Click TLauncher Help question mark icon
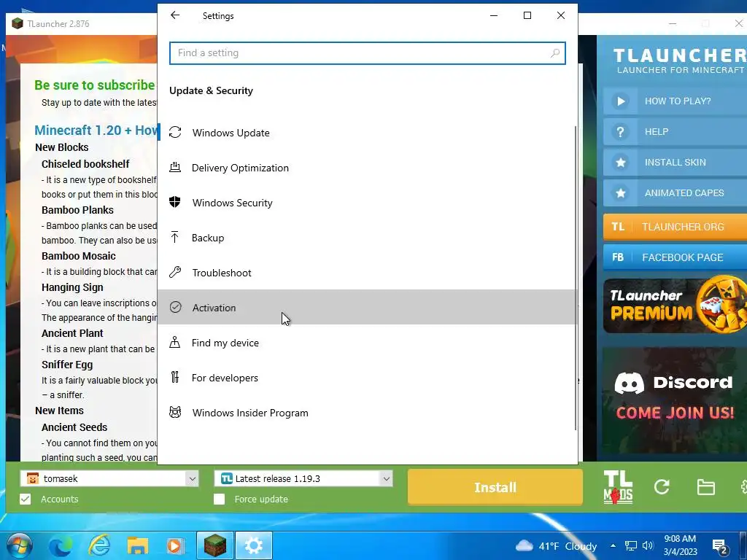 (x=620, y=132)
